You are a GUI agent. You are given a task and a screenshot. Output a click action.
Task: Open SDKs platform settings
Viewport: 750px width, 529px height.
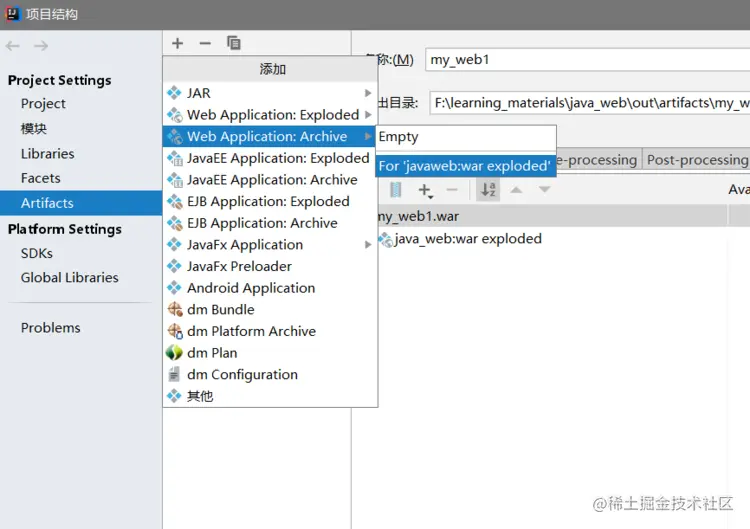[37, 253]
